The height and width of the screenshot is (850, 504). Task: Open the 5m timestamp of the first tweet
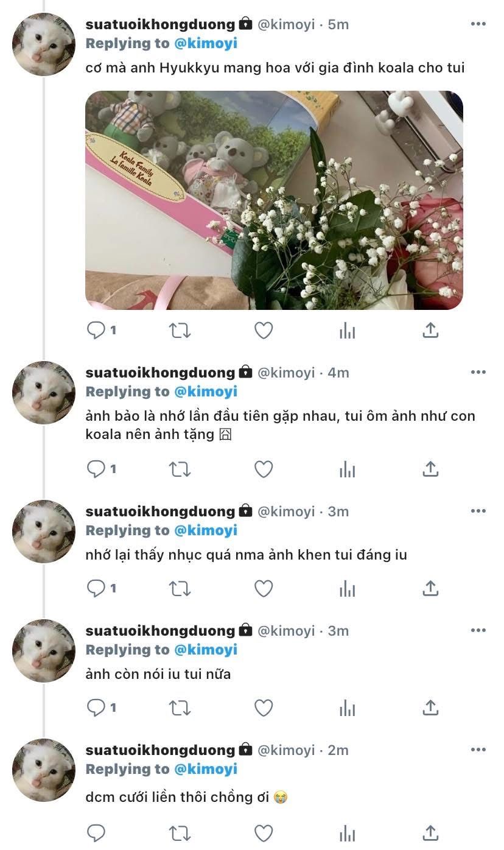click(x=338, y=24)
